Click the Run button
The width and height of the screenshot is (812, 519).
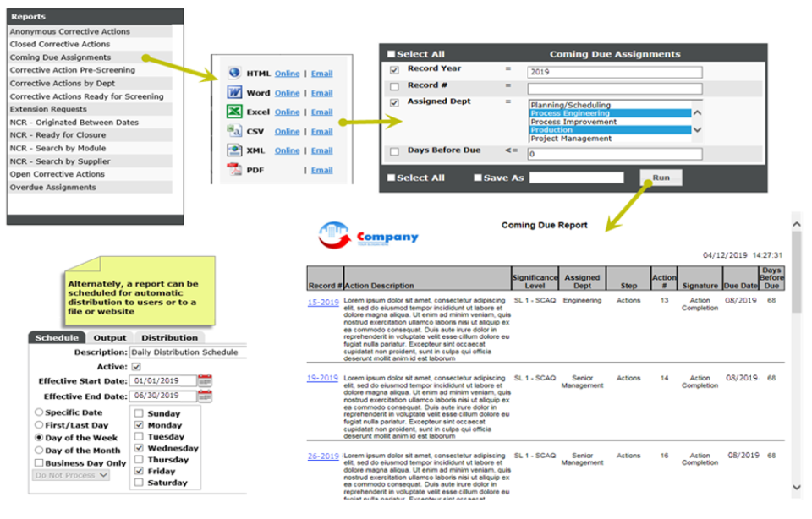pyautogui.click(x=661, y=178)
